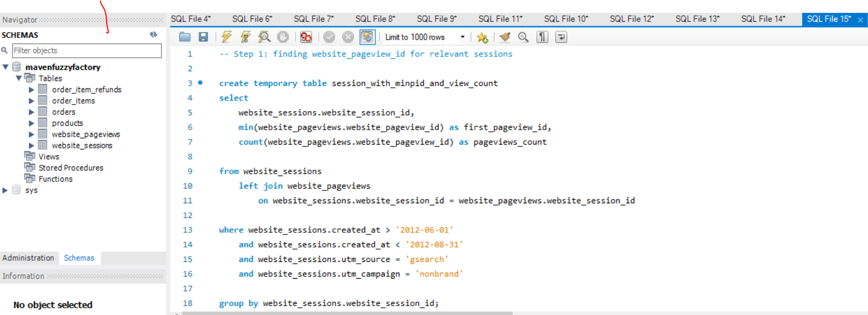
Task: Open the SQL File 14 tab
Action: 763,19
